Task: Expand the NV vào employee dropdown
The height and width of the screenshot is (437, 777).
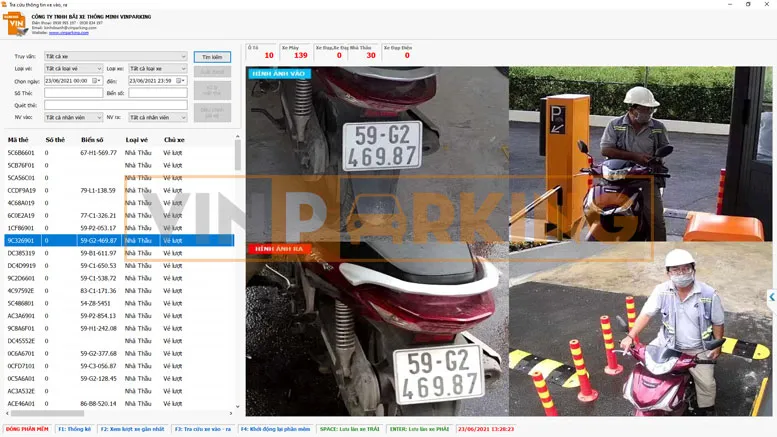Action: (98, 117)
